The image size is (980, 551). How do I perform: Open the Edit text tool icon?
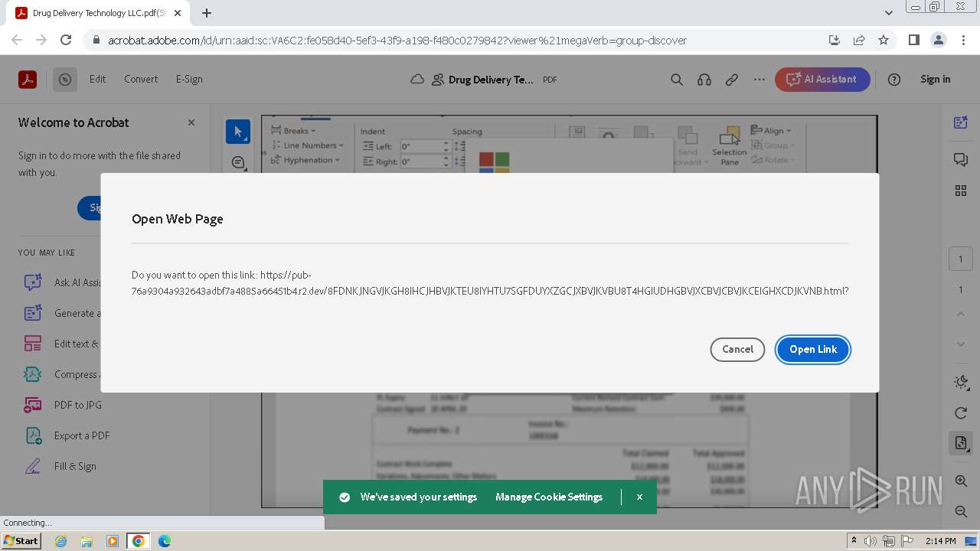33,344
